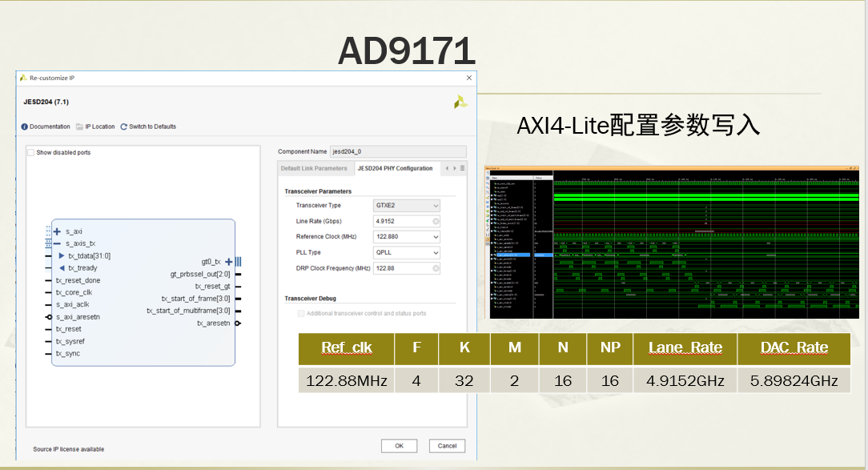Expand the s_axi interface with plus icon
868x470 pixels.
click(55, 231)
